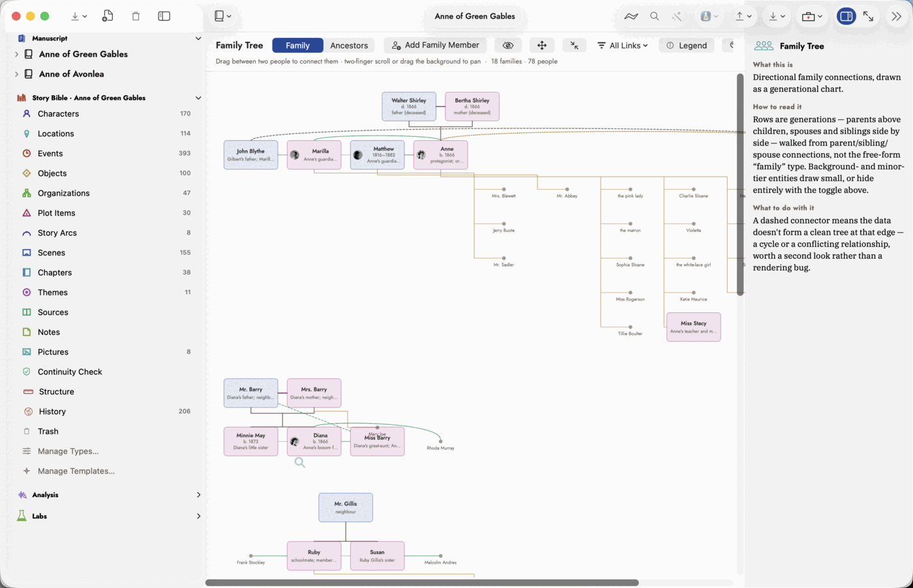
Task: Open the book view dropdown
Action: tap(223, 16)
